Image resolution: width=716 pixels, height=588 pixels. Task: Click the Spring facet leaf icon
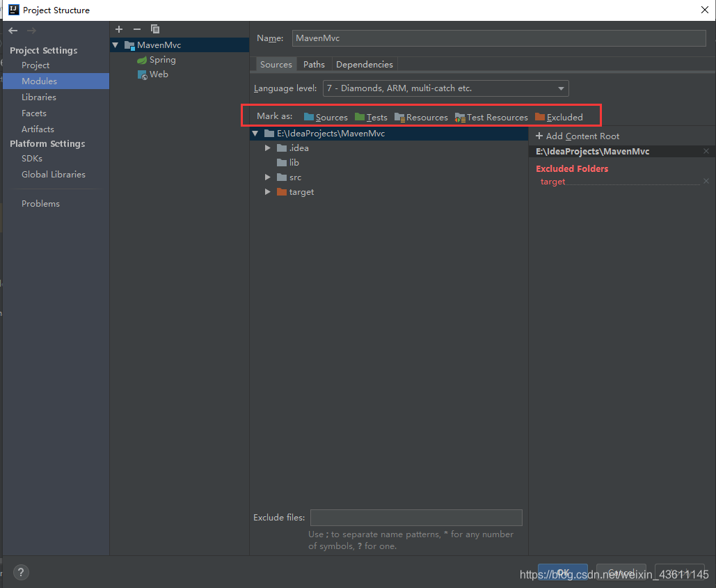pos(142,60)
